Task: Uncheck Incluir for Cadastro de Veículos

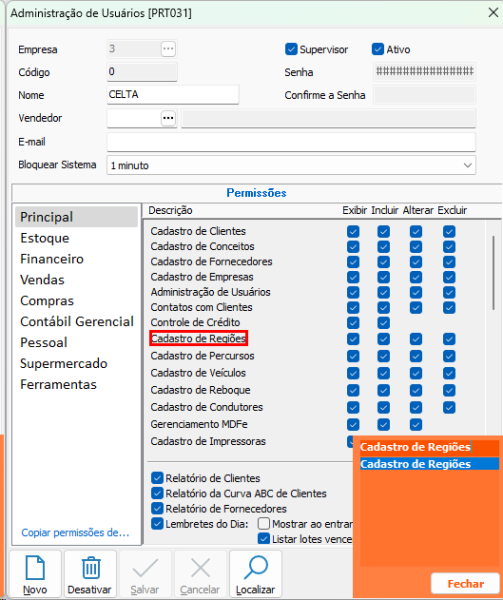Action: click(x=383, y=373)
